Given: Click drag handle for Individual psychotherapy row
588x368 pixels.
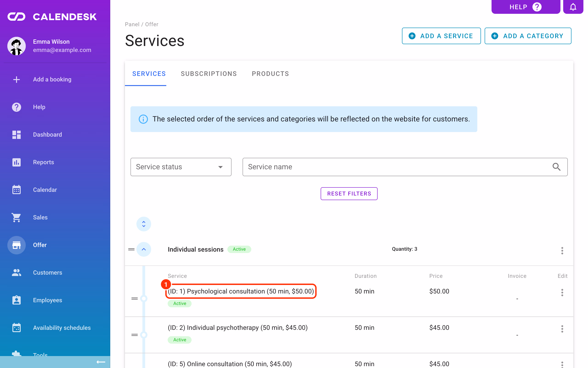Looking at the screenshot, I should click(x=134, y=335).
